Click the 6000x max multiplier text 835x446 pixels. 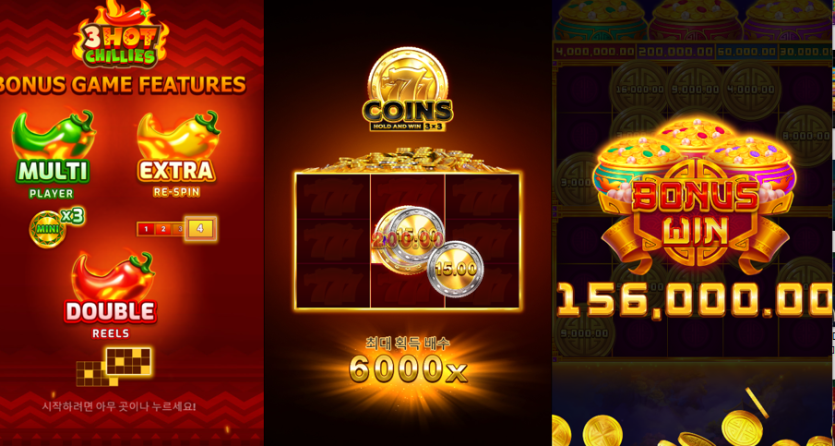point(408,368)
